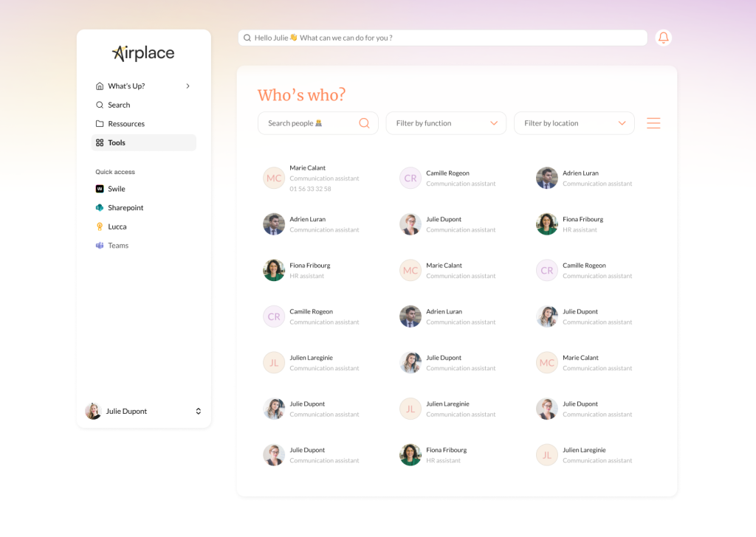Click the notification bell icon
The image size is (756, 537).
[663, 38]
